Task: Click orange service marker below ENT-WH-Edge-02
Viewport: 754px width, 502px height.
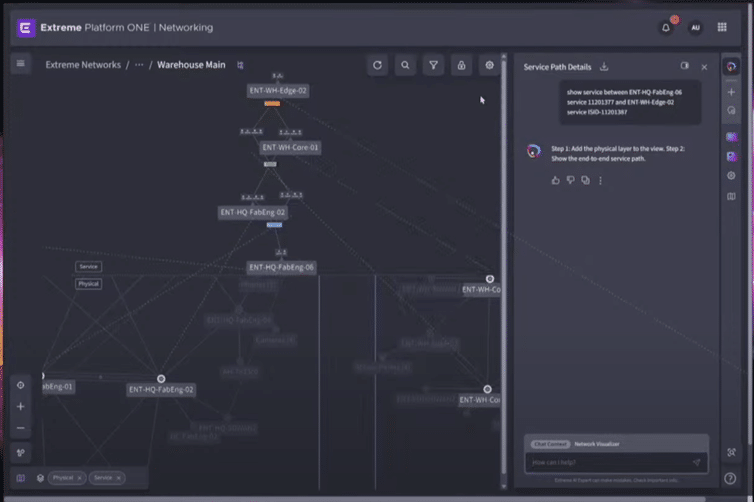Action: pyautogui.click(x=272, y=103)
